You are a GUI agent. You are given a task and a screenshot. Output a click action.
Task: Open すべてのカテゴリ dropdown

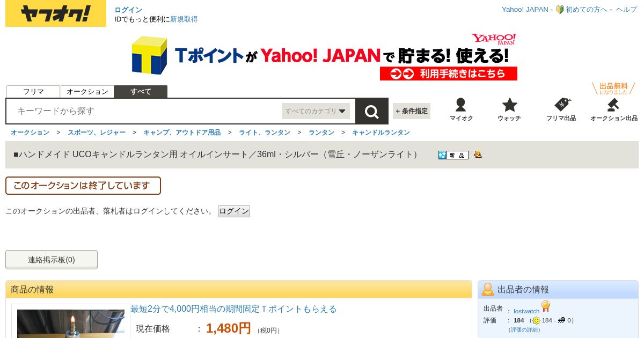coord(316,111)
